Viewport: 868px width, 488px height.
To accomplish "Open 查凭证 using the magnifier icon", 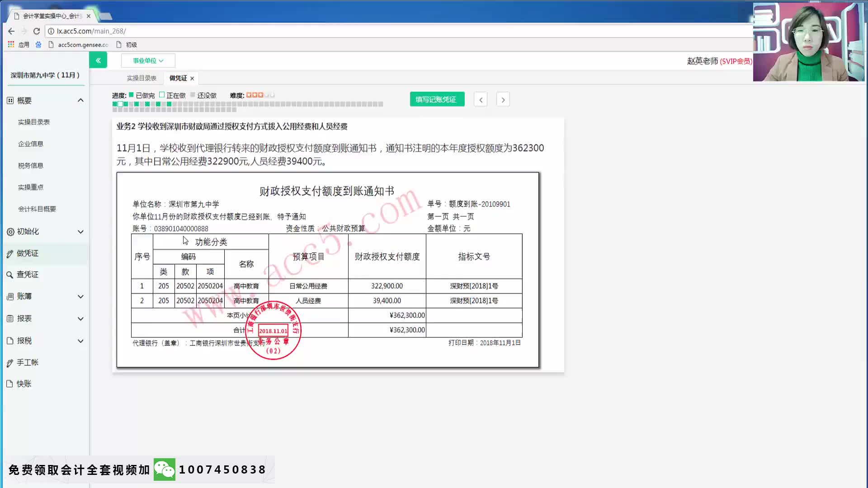I will tap(10, 274).
